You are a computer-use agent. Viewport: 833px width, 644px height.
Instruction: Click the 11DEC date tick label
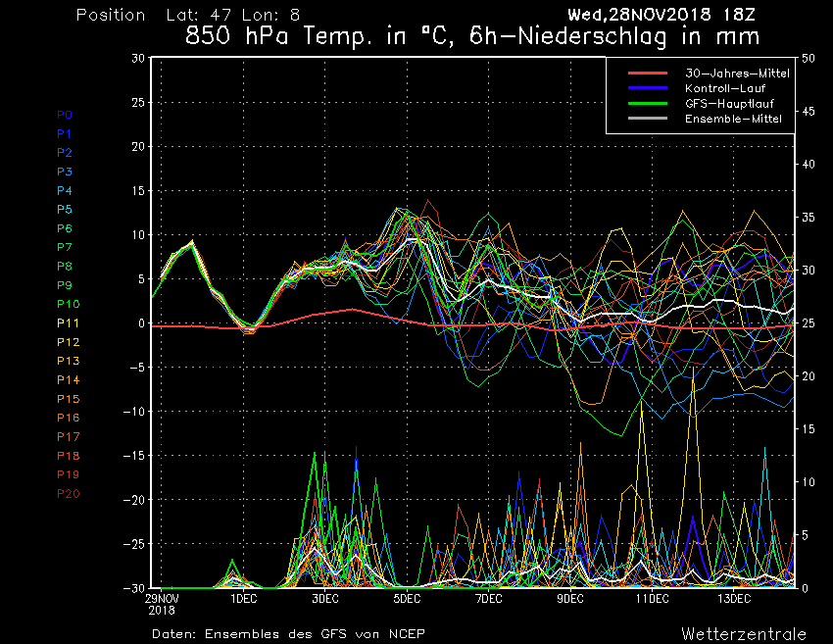pyautogui.click(x=652, y=598)
